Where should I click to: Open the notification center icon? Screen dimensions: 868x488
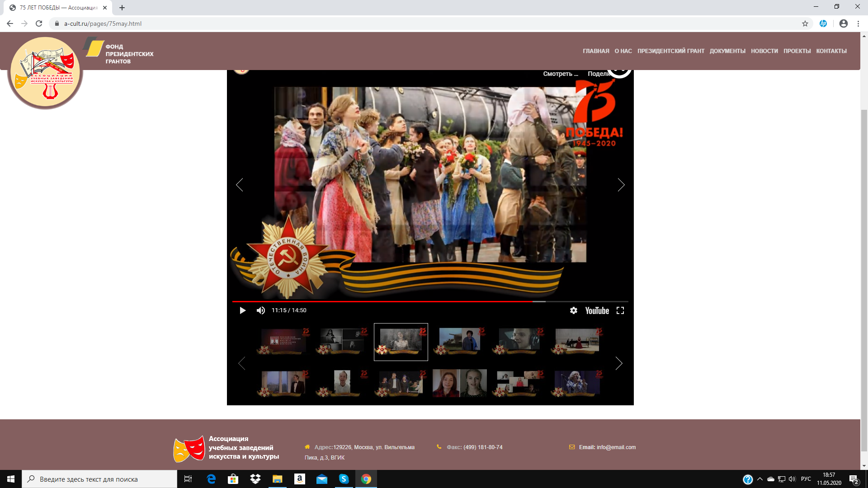pyautogui.click(x=854, y=479)
